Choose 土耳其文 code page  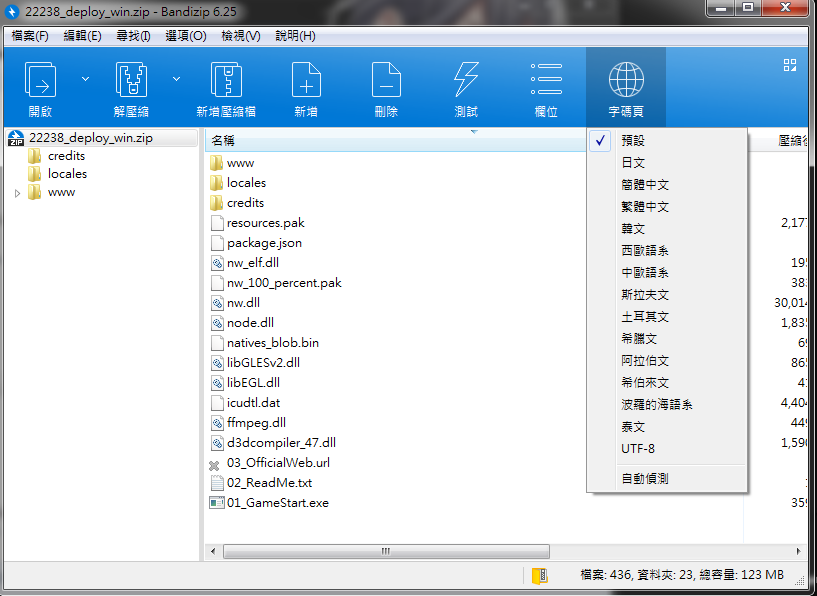(667, 316)
